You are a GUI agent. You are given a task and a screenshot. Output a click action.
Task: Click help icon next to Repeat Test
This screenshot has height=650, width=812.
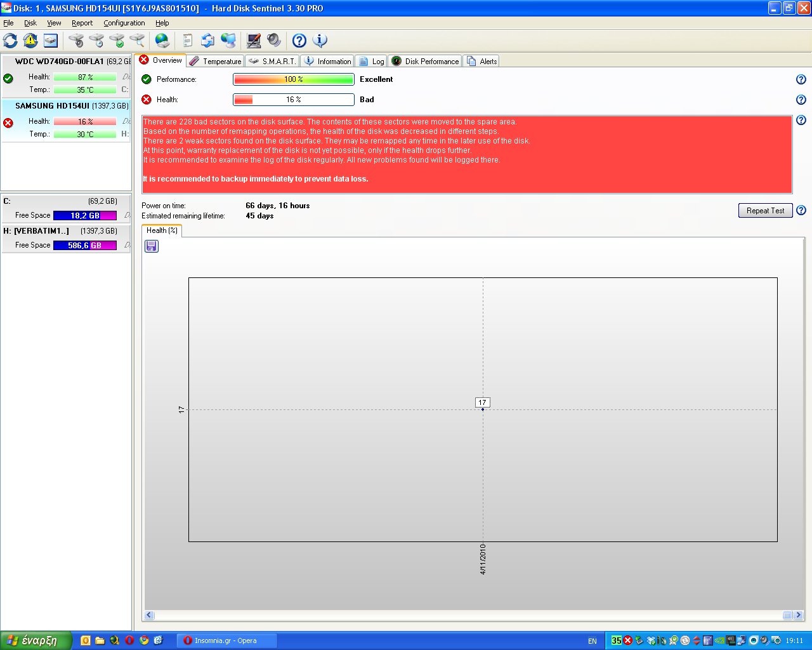801,210
